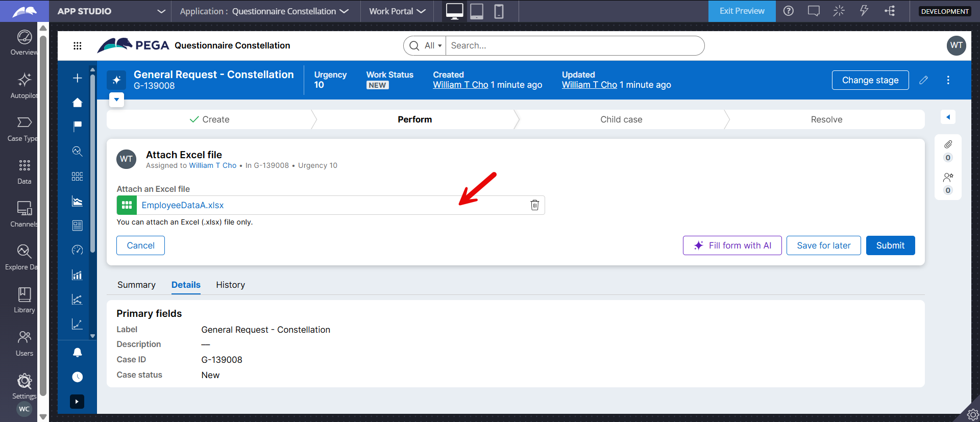Open the bar chart report icon in navigation

click(78, 275)
